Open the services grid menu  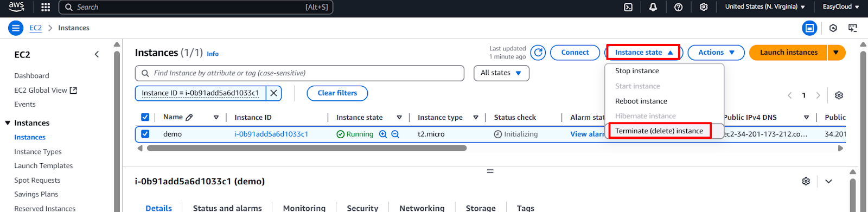pyautogui.click(x=46, y=7)
